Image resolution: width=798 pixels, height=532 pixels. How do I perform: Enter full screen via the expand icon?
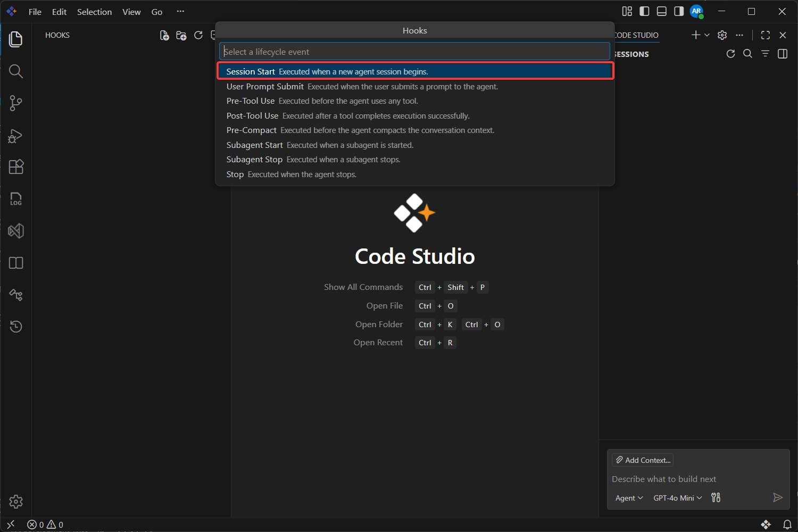pyautogui.click(x=765, y=35)
